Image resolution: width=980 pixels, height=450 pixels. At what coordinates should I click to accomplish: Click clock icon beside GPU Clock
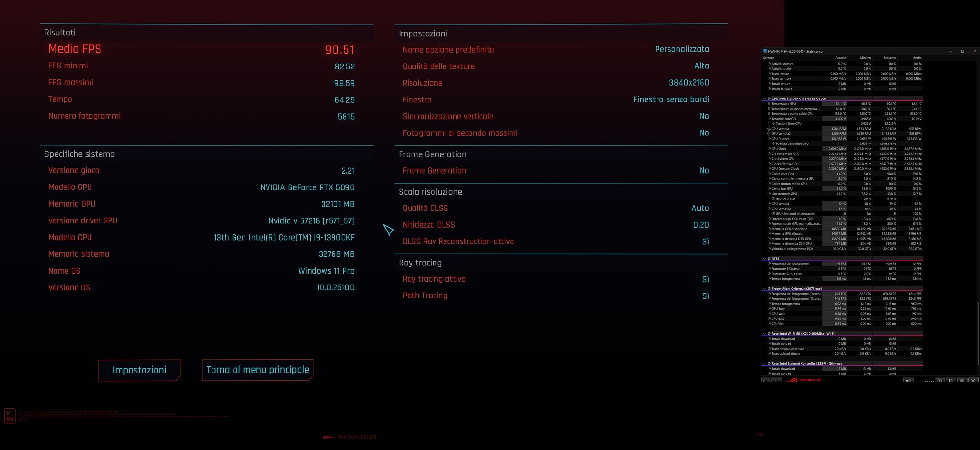coord(769,149)
